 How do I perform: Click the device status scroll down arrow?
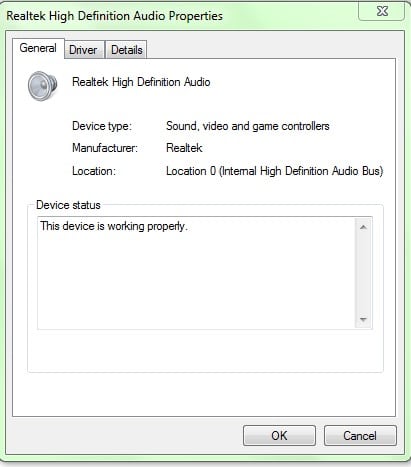click(363, 320)
